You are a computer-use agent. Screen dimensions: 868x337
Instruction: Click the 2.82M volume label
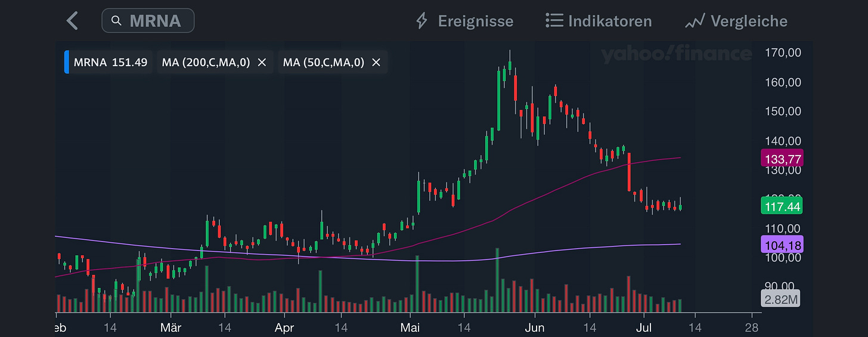(781, 299)
